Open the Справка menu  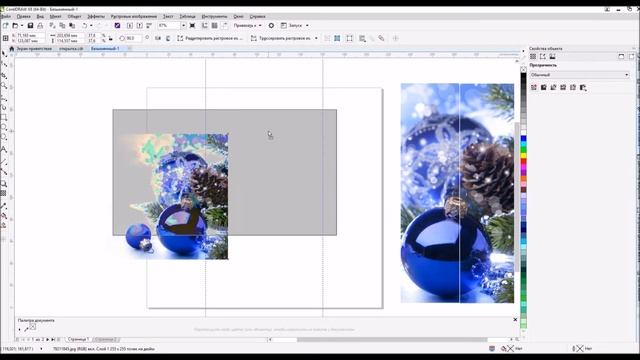pos(257,16)
